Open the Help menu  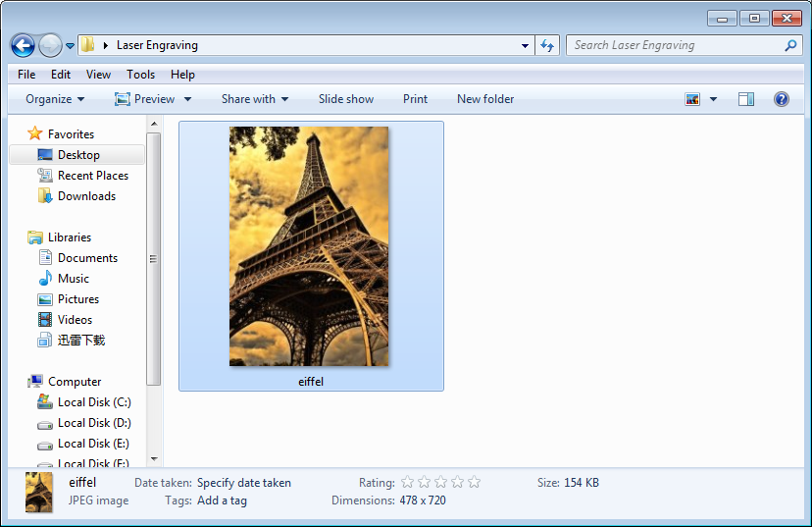[182, 75]
